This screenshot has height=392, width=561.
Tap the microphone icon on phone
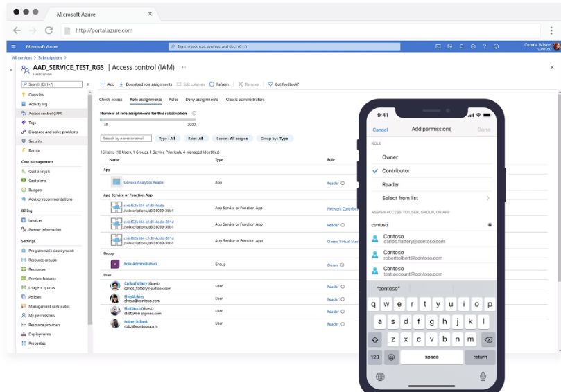pos(483,376)
